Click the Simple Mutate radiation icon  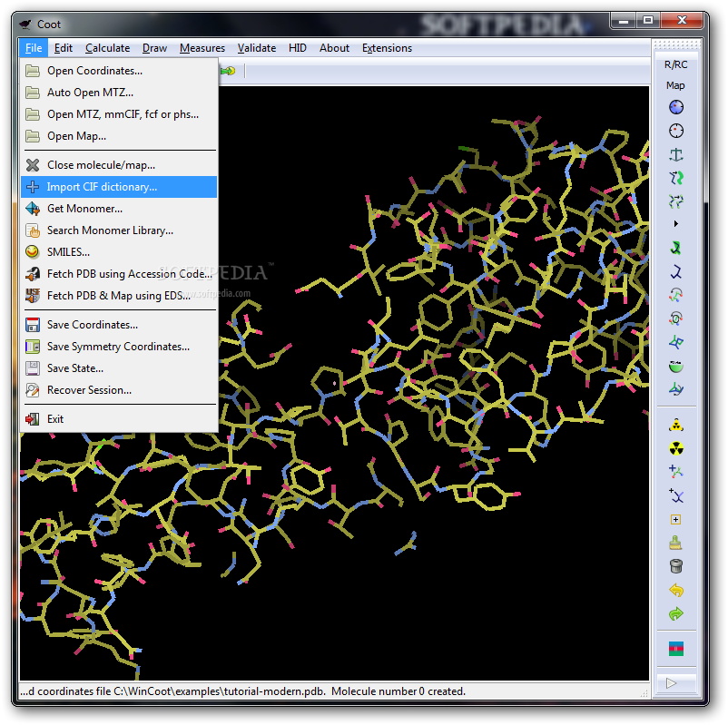click(676, 448)
